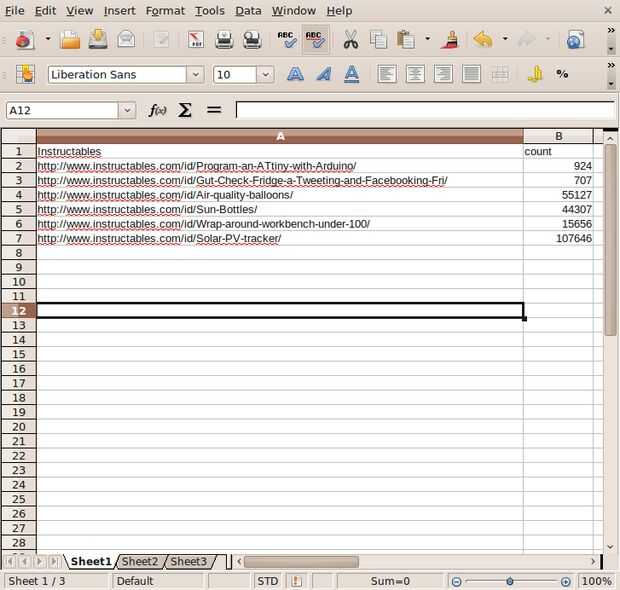Viewport: 620px width, 590px height.
Task: Expand the formatting toolbar overflow chevron
Action: point(611,65)
